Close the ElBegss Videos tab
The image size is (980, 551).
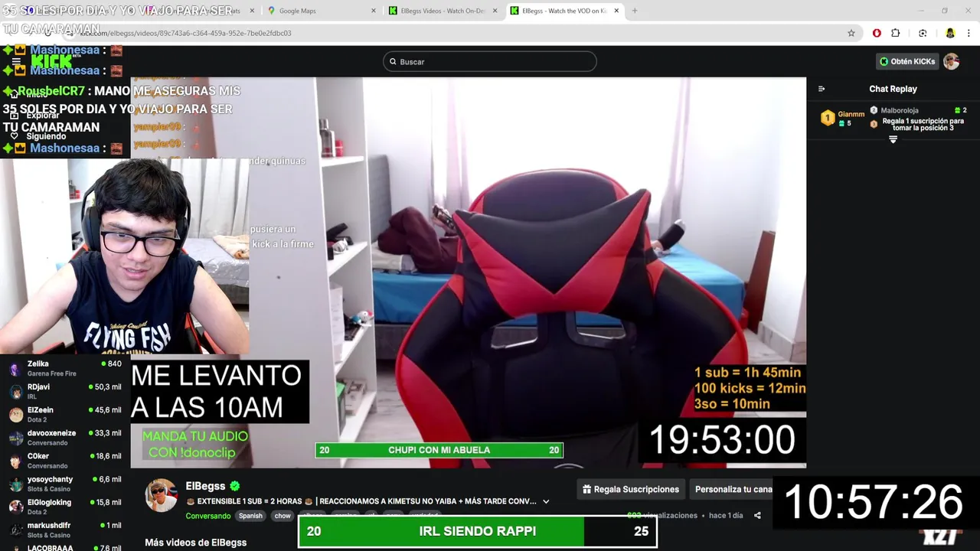coord(495,11)
